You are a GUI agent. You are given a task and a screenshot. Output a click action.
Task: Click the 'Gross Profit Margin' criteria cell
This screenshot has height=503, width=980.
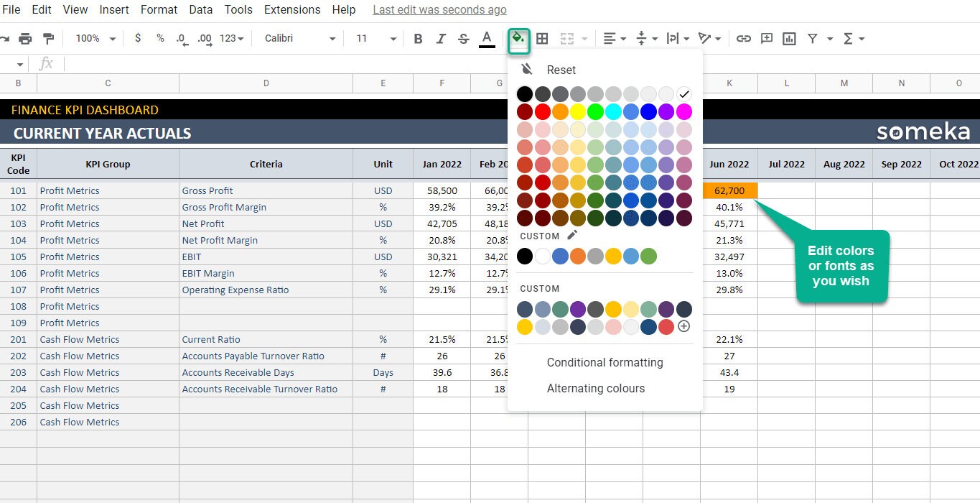click(x=266, y=208)
